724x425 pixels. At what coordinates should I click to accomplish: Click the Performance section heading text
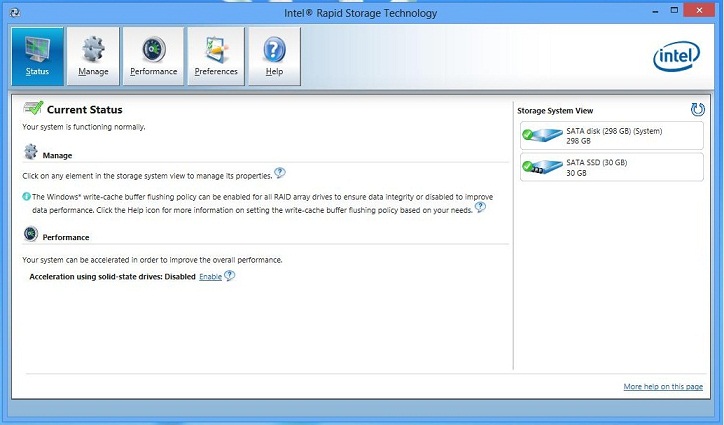tap(66, 237)
